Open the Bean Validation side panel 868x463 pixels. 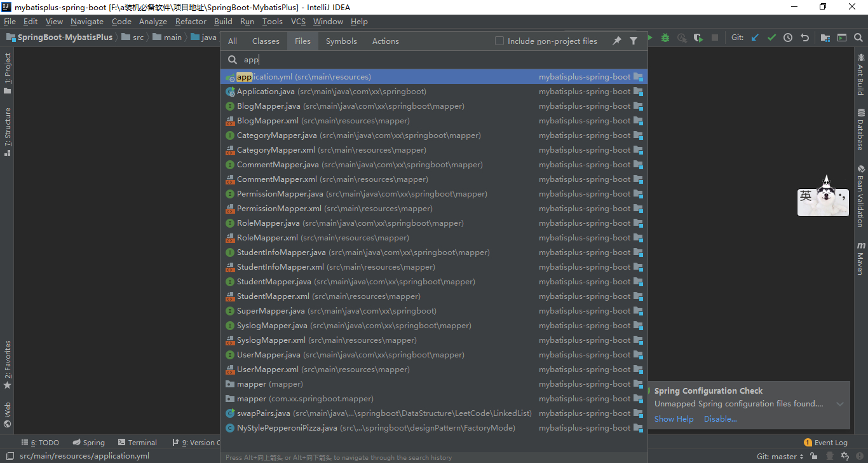860,197
